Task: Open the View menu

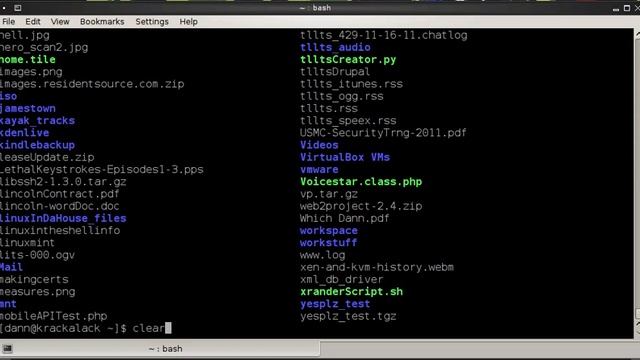Action: [60, 22]
